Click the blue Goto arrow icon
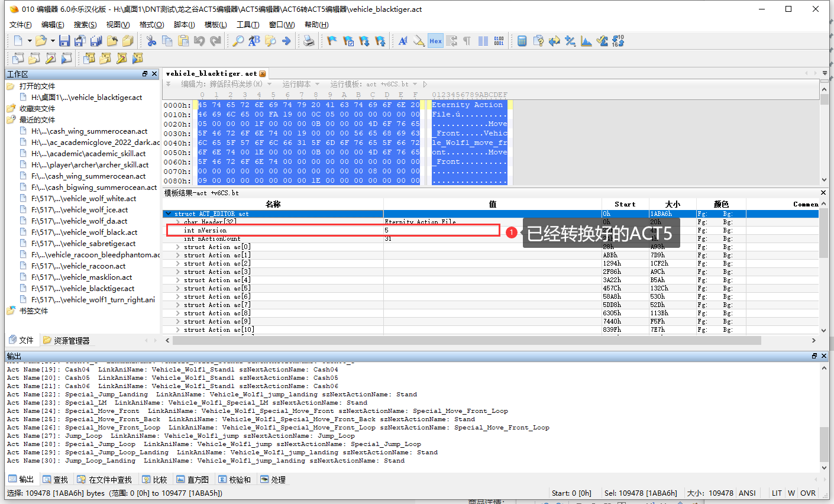 point(286,41)
